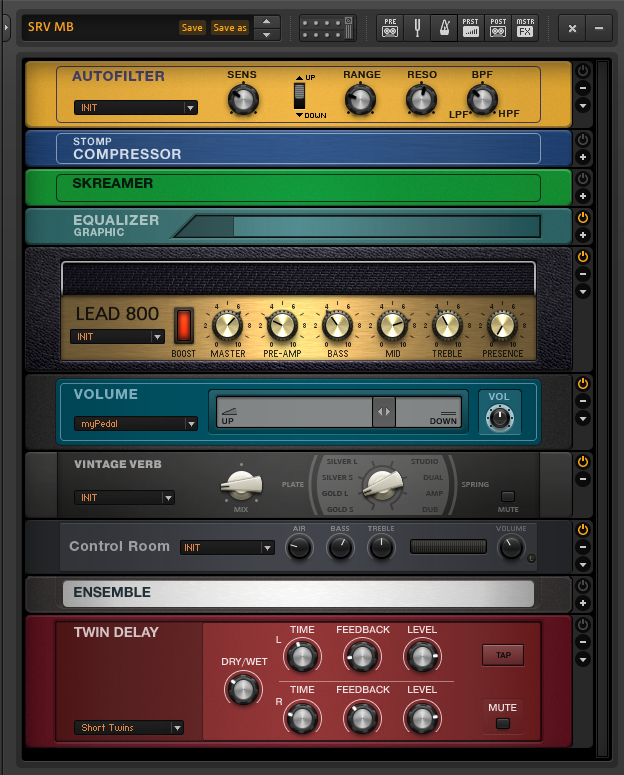Open the tuner from the toolbar
Screen dimensions: 624x775
(417, 28)
